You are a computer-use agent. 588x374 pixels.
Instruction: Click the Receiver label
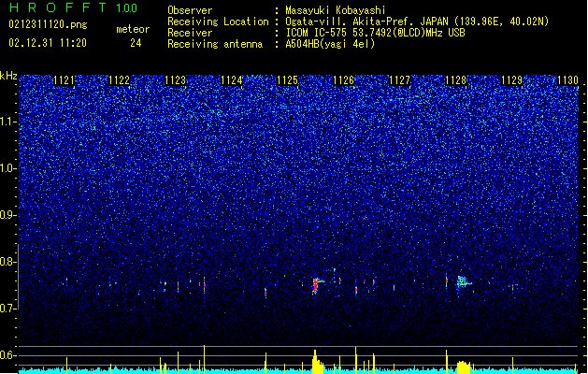click(190, 33)
